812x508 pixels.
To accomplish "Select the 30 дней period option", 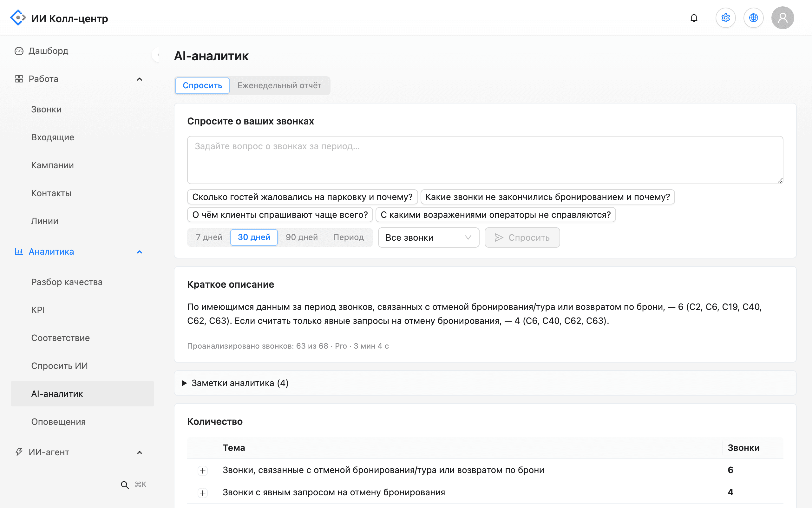I will point(254,237).
